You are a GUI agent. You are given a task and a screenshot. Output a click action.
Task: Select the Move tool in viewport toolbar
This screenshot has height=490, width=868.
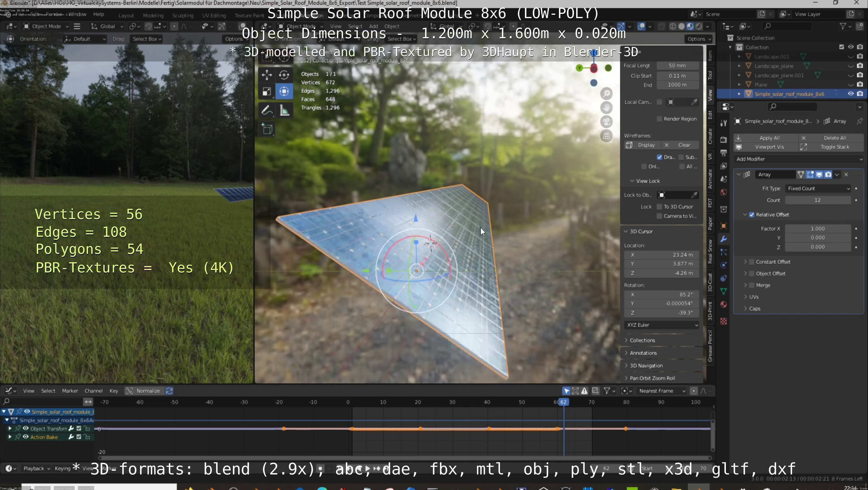coord(267,75)
